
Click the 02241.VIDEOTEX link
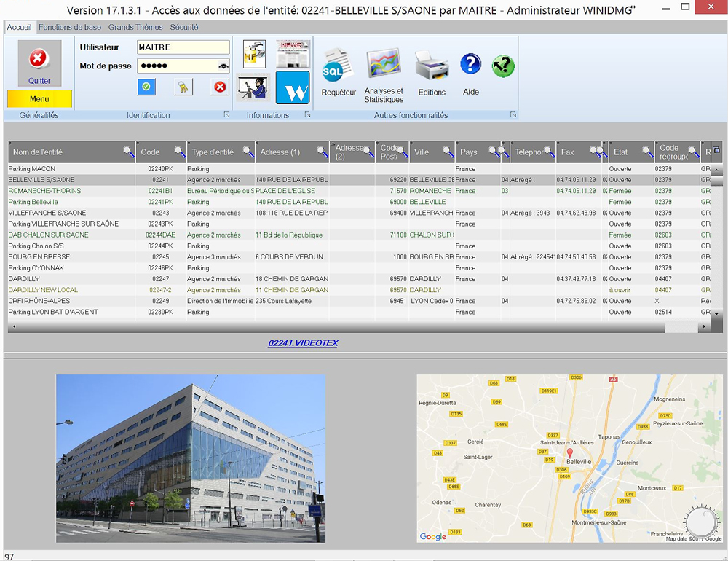pos(303,342)
